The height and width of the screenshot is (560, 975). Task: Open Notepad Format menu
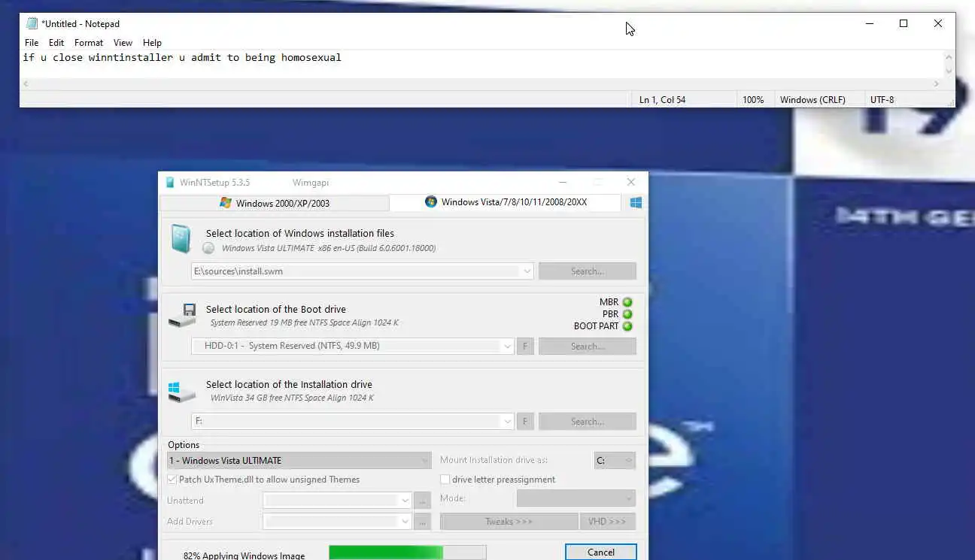pos(89,43)
